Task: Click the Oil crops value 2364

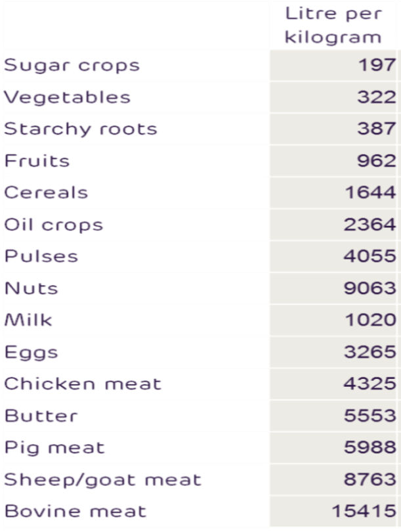Action: [369, 225]
